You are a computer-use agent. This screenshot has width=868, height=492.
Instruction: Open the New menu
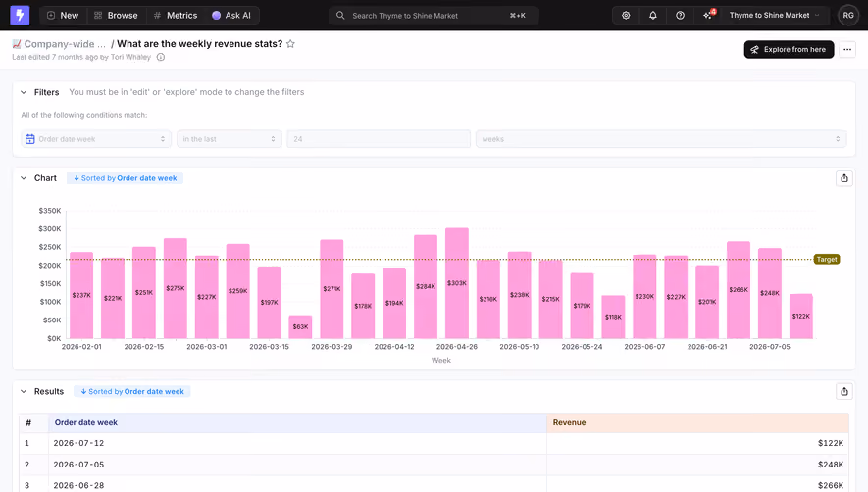pyautogui.click(x=63, y=16)
